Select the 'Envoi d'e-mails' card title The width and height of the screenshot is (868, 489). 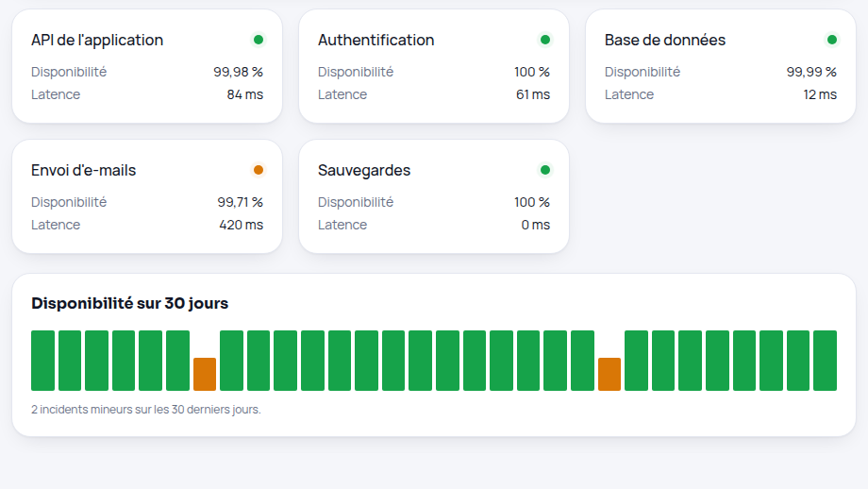coord(83,170)
